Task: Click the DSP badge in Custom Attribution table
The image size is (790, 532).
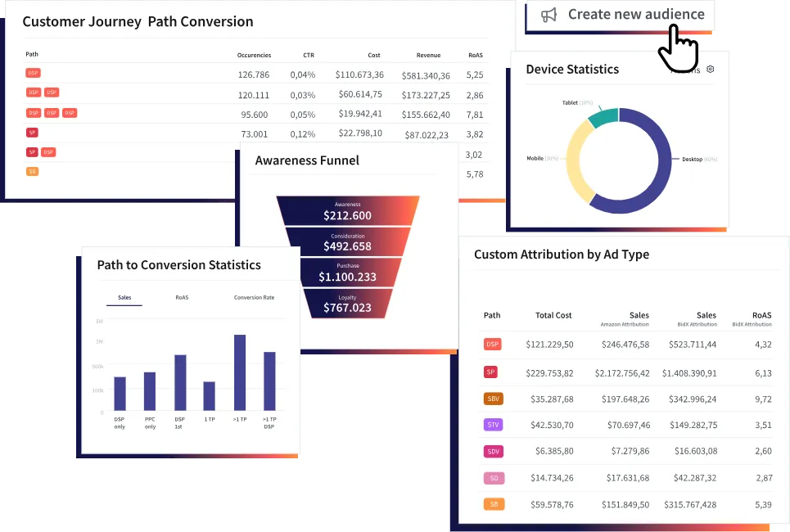Action: tap(492, 345)
